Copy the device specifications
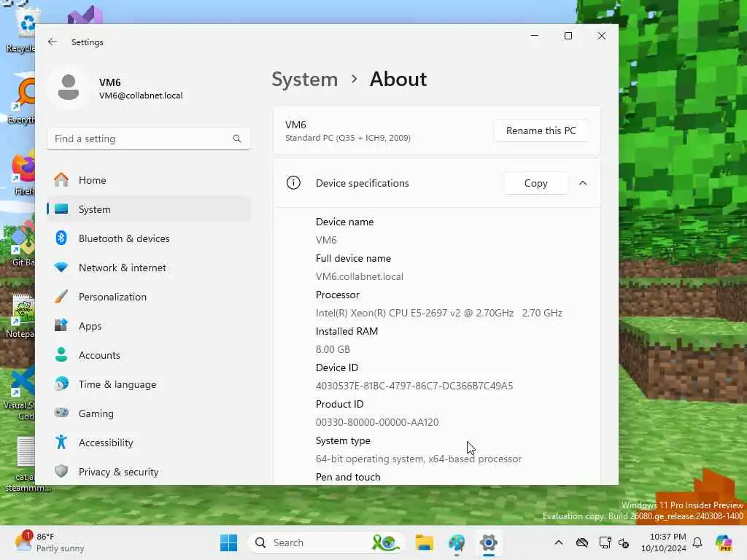The height and width of the screenshot is (560, 747). (535, 183)
